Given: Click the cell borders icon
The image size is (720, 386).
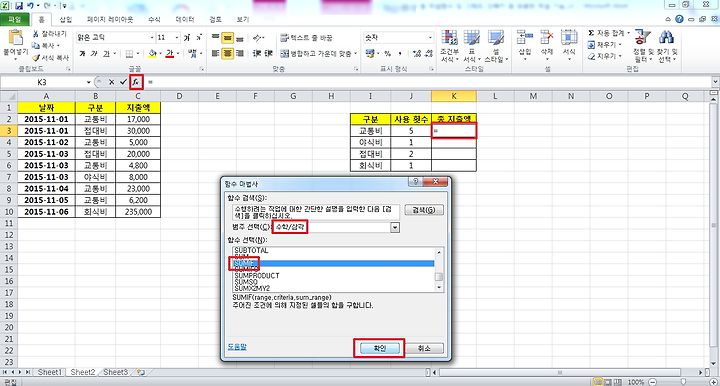Looking at the screenshot, I should pyautogui.click(x=130, y=54).
